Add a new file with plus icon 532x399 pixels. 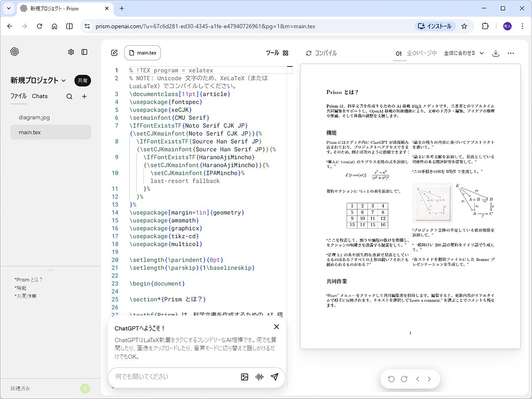pyautogui.click(x=84, y=96)
